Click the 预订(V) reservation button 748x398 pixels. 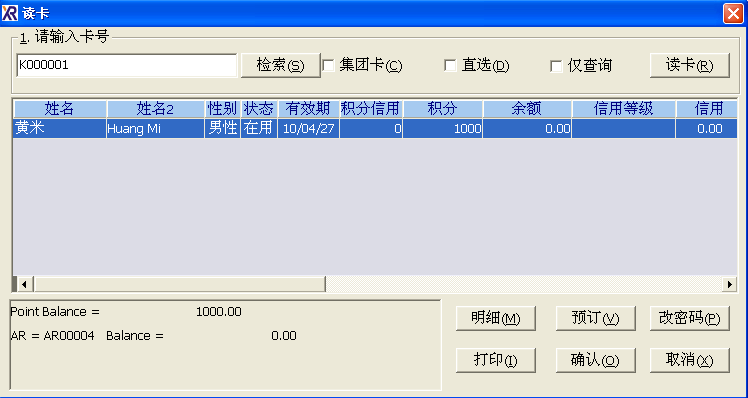tap(595, 318)
